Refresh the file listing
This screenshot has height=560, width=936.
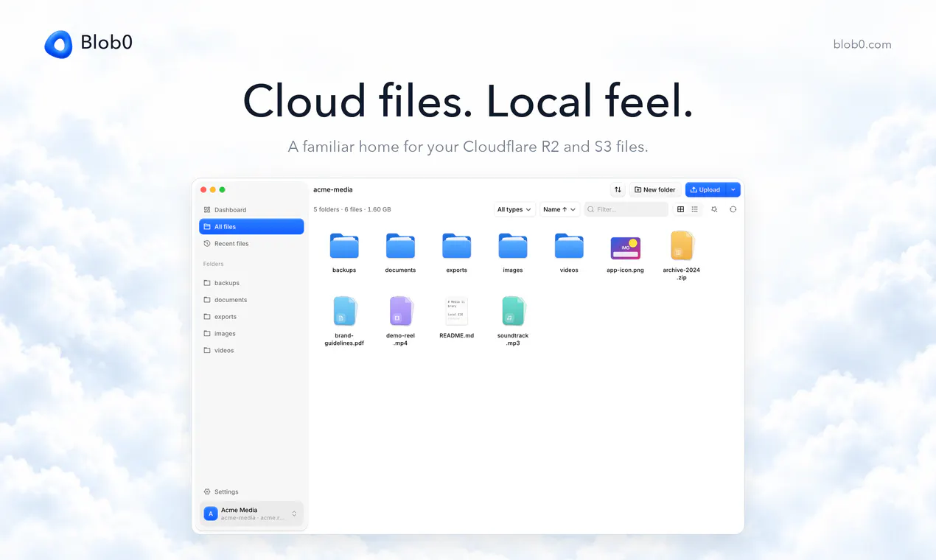[733, 209]
